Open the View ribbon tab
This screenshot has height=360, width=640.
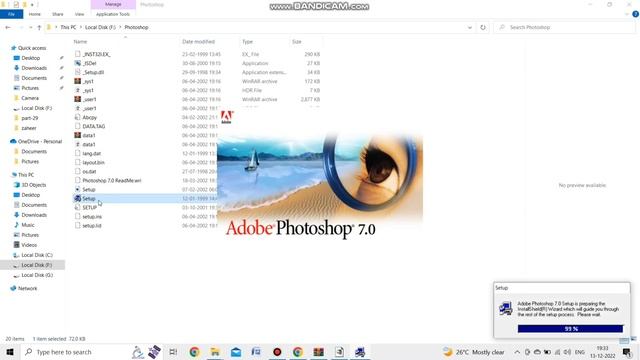(x=79, y=14)
